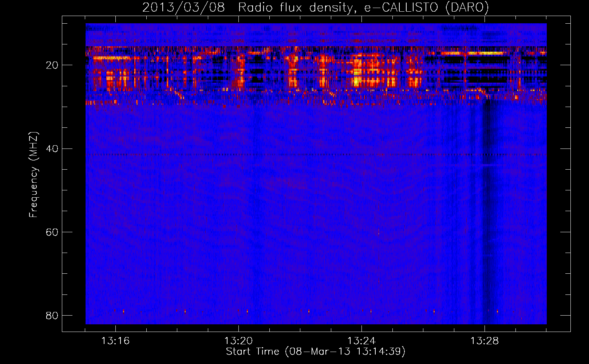Click the 80 MHz frequency tick label
This screenshot has width=589, height=364.
(x=52, y=315)
